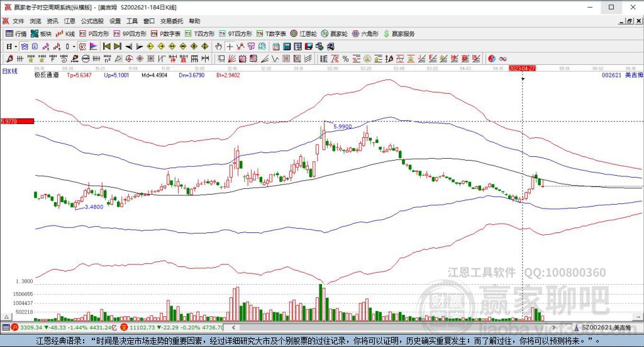Screen dimensions: 644x347
Task: Click the trident 宇 icon
Action: 251,47
